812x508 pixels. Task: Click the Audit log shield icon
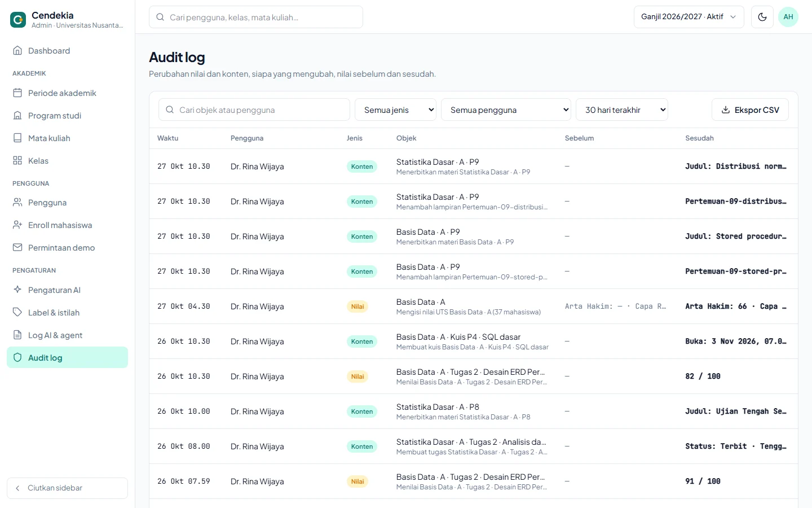(17, 357)
